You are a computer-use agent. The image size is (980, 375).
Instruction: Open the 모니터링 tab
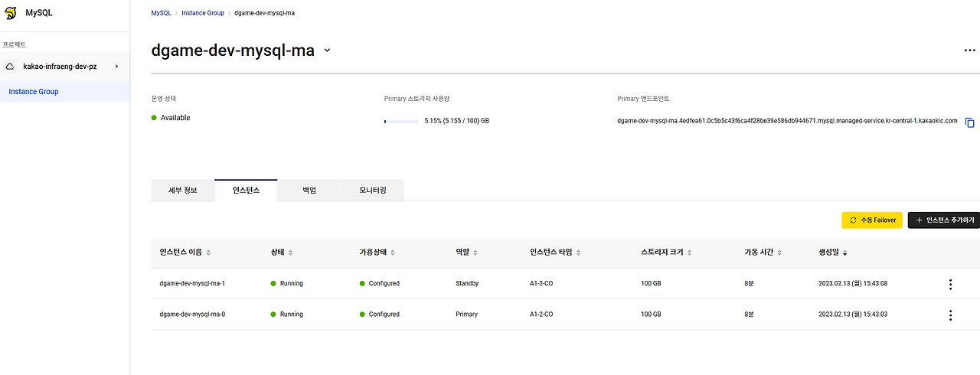[x=372, y=190]
